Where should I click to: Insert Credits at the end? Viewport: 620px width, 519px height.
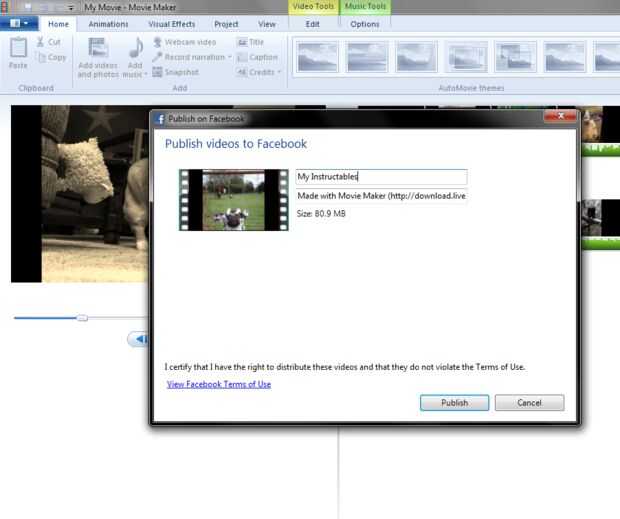(256, 72)
